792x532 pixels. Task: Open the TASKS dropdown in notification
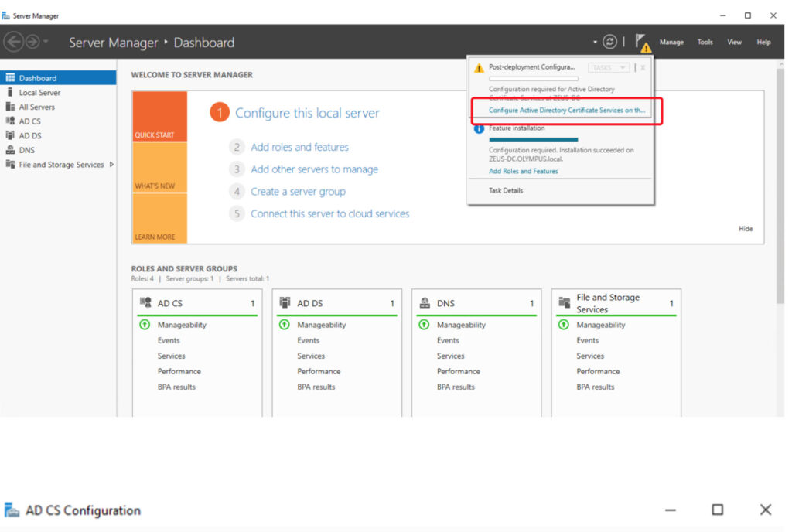[x=609, y=68]
